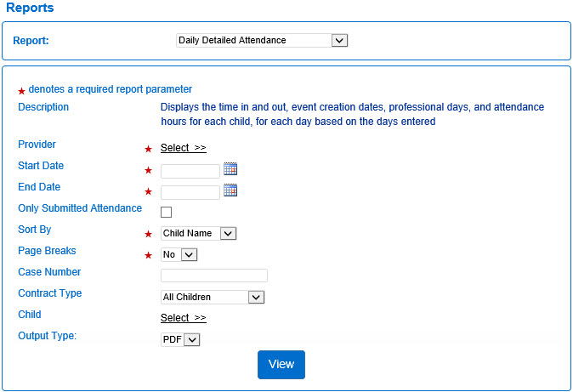
Task: Expand the Sort By dropdown
Action: coord(198,233)
